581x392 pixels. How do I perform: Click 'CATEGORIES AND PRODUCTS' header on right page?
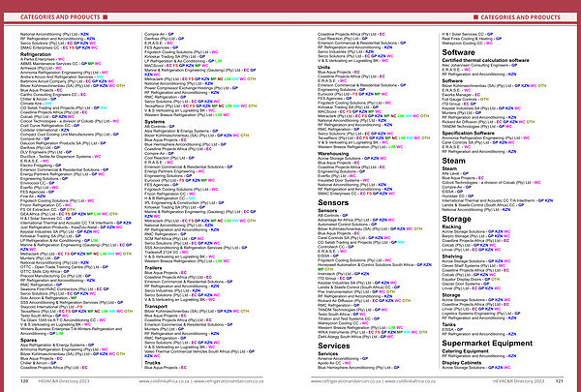(x=520, y=17)
